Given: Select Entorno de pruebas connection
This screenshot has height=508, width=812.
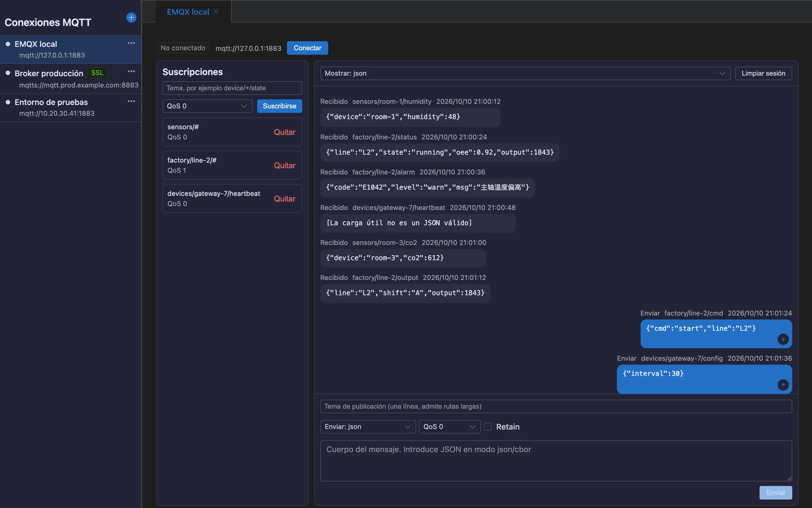Looking at the screenshot, I should 70,108.
